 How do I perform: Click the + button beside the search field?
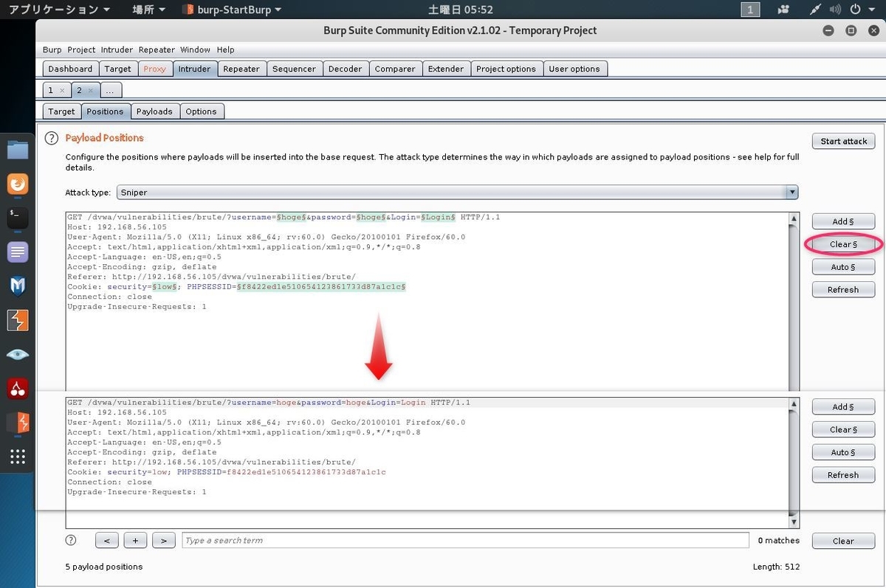tap(135, 540)
